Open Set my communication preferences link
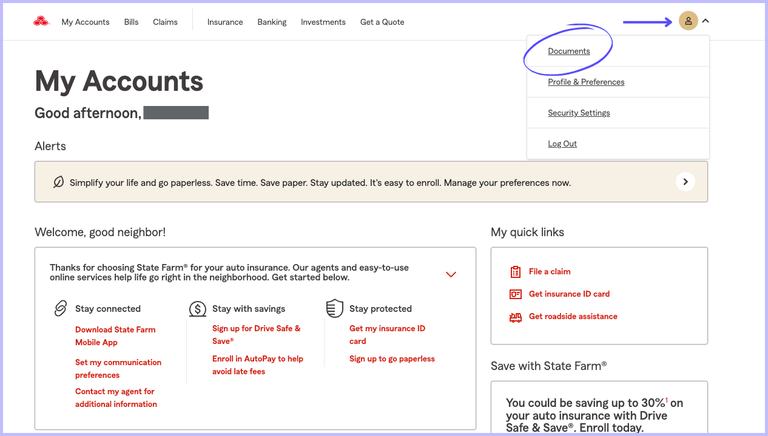 tap(118, 368)
